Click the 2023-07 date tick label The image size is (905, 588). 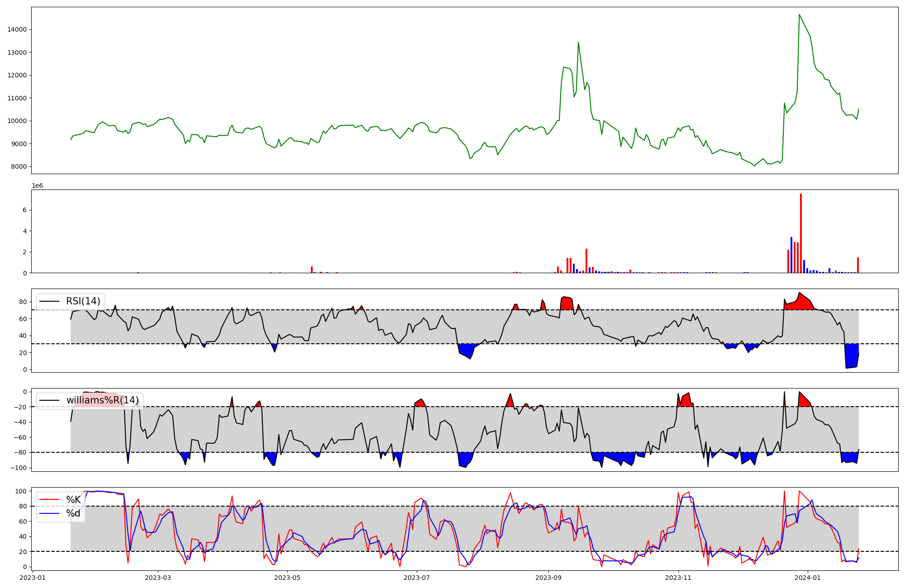tap(417, 578)
